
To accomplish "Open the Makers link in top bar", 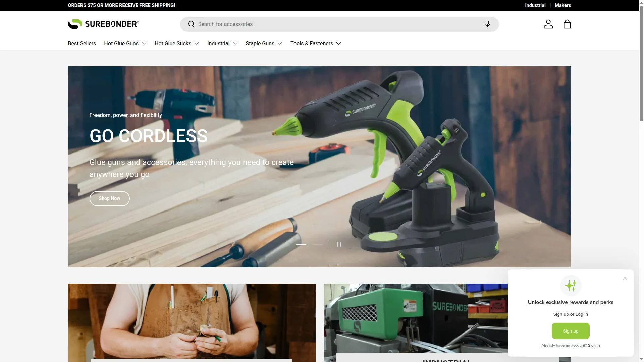I will point(563,5).
